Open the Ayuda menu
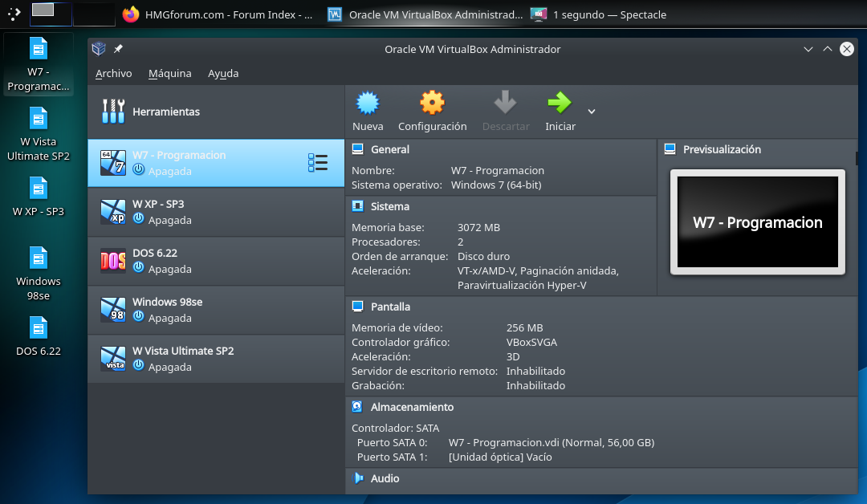 (x=223, y=73)
